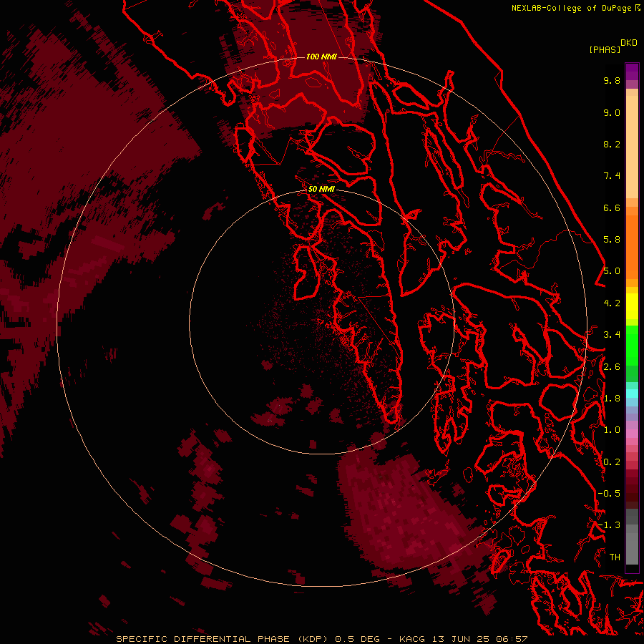Click the 9.0 value on the color scale

pyautogui.click(x=612, y=112)
